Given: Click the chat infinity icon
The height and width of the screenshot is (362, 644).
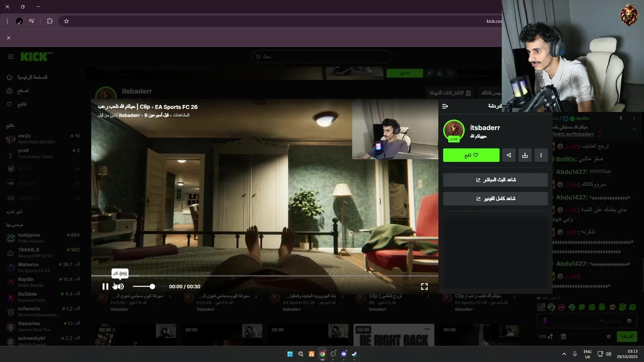Looking at the screenshot, I should (542, 336).
